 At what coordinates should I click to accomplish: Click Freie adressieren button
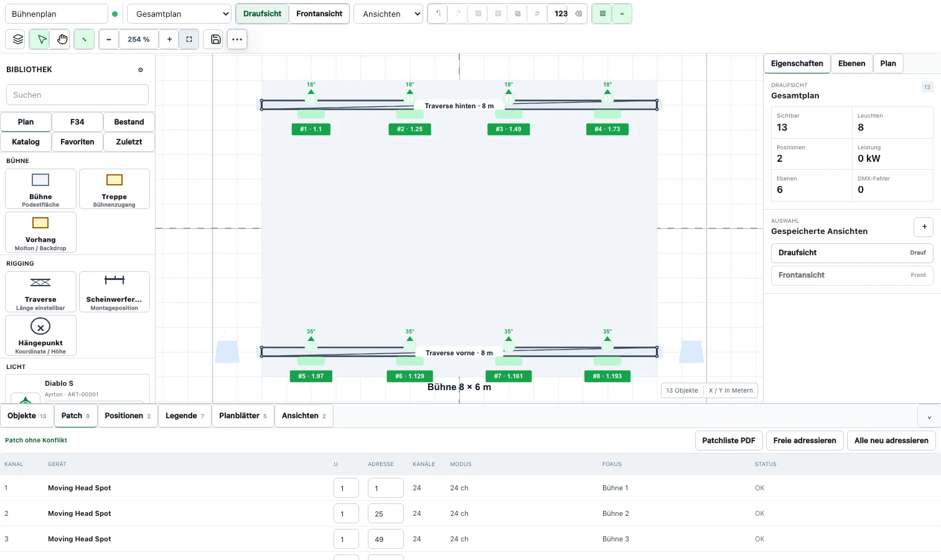pyautogui.click(x=805, y=441)
